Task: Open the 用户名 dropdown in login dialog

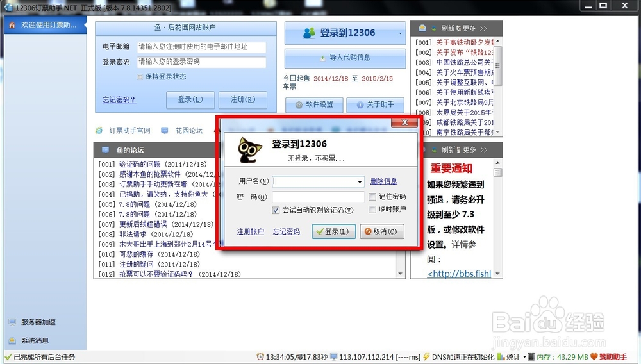Action: point(360,181)
